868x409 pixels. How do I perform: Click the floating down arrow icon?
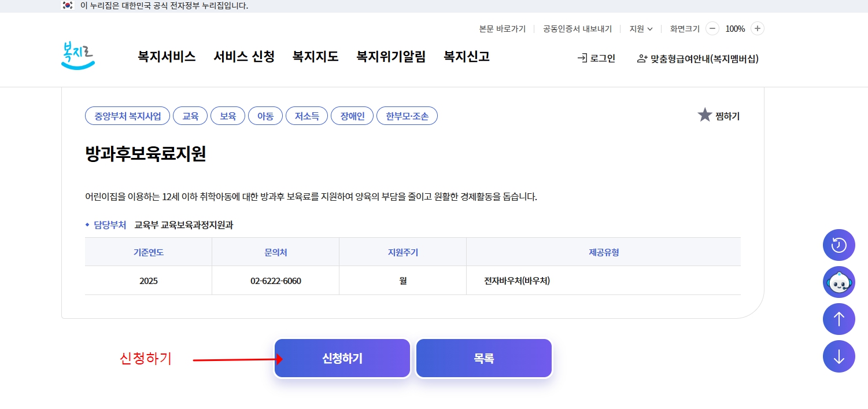pos(839,356)
